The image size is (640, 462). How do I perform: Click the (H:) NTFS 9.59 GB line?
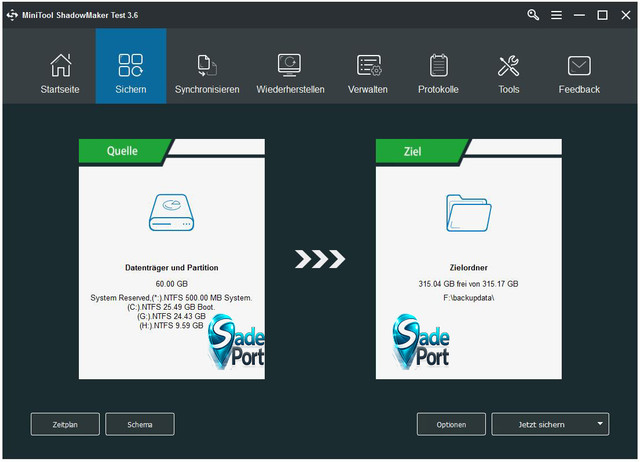click(x=171, y=326)
